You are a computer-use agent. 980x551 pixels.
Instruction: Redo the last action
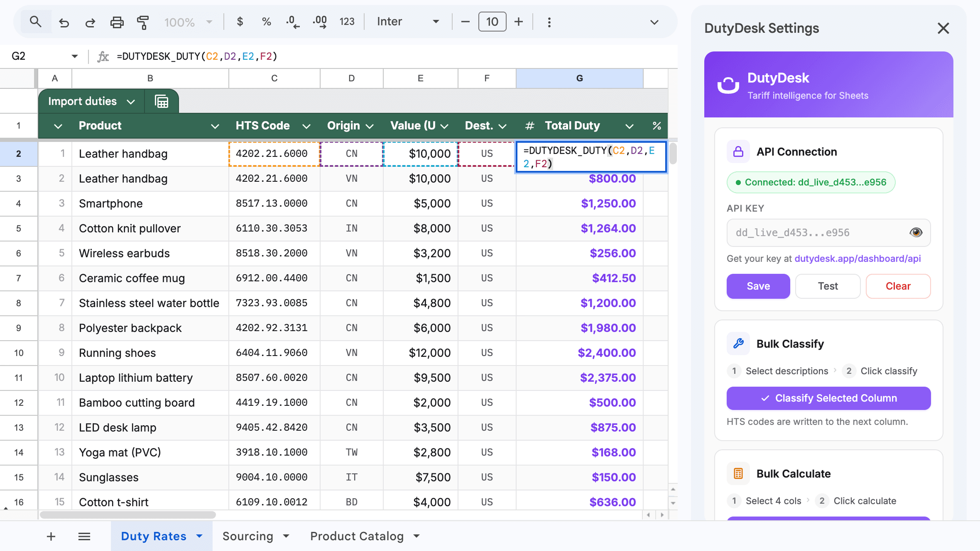click(x=90, y=22)
